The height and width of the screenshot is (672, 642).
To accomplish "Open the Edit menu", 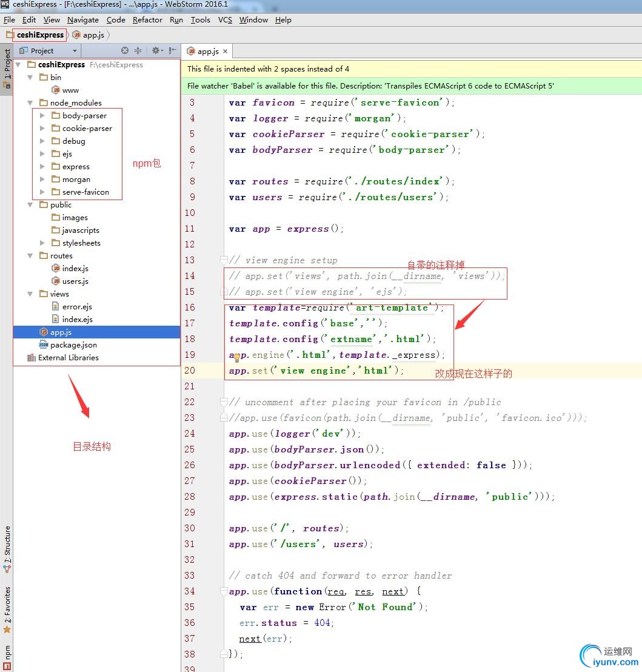I will [x=29, y=20].
